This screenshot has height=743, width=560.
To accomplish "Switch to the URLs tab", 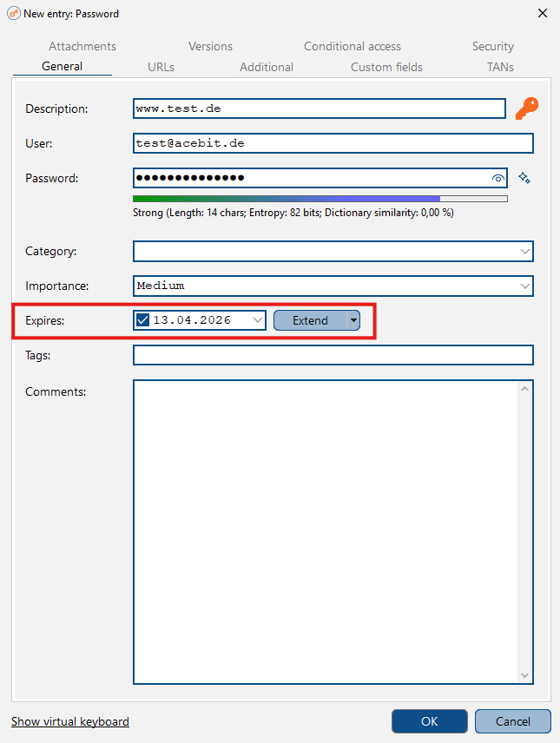I will click(161, 68).
